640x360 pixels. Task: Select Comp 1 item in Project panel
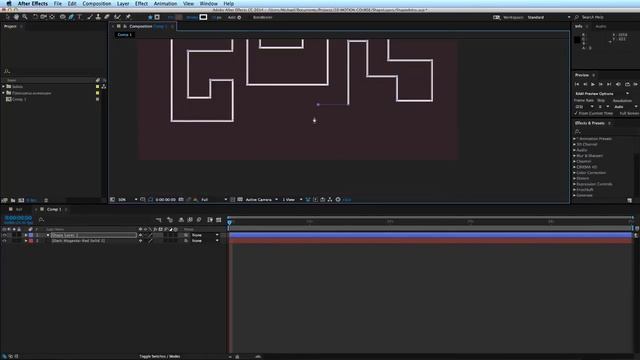pos(19,99)
